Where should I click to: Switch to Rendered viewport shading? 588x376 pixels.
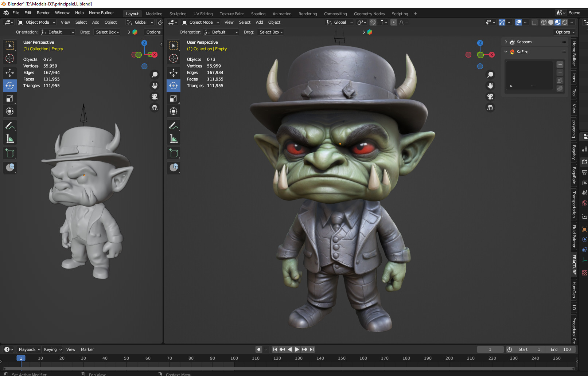tap(565, 22)
